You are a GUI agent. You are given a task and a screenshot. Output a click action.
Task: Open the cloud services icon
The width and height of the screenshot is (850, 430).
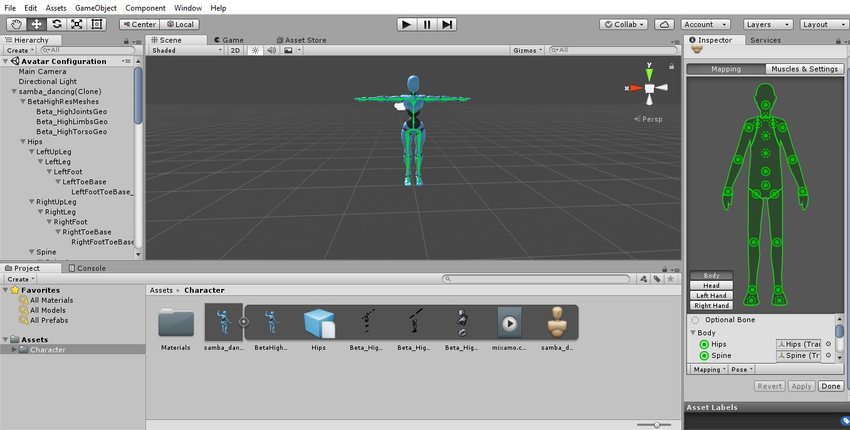coord(664,24)
